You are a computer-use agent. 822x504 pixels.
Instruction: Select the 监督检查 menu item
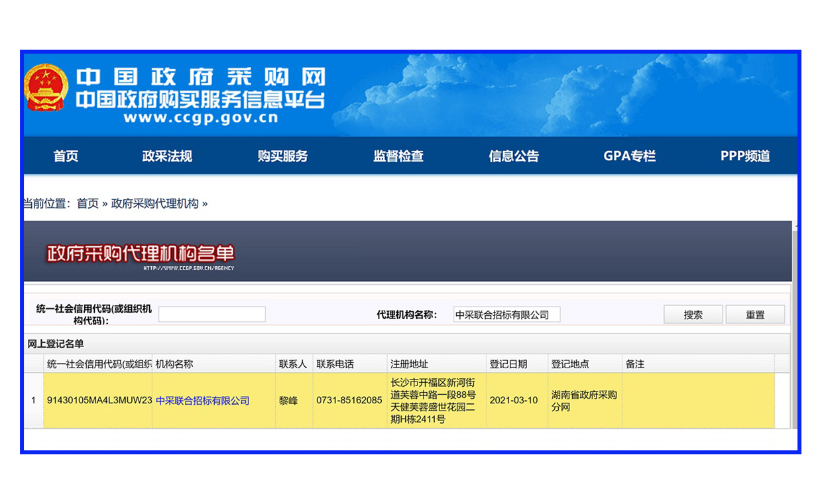pos(398,156)
